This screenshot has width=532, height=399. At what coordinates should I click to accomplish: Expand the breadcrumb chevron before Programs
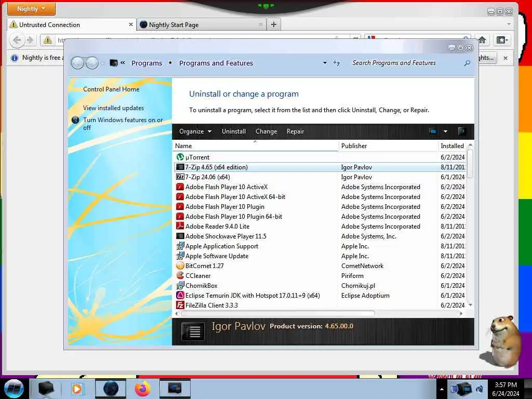123,63
